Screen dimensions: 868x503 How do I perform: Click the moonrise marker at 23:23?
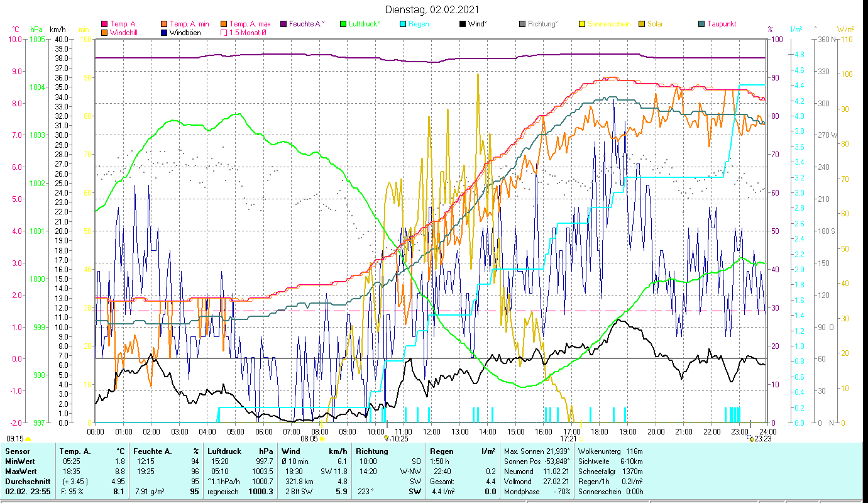click(x=751, y=439)
